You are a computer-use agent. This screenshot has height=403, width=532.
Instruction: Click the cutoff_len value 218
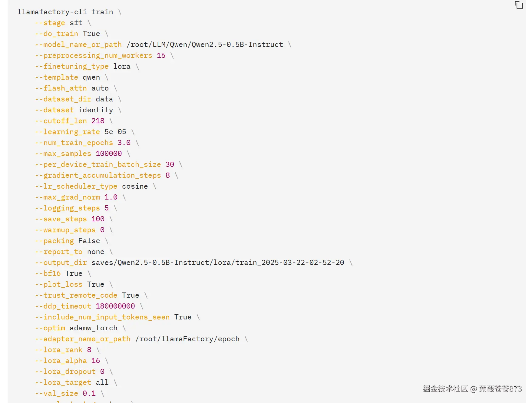98,121
